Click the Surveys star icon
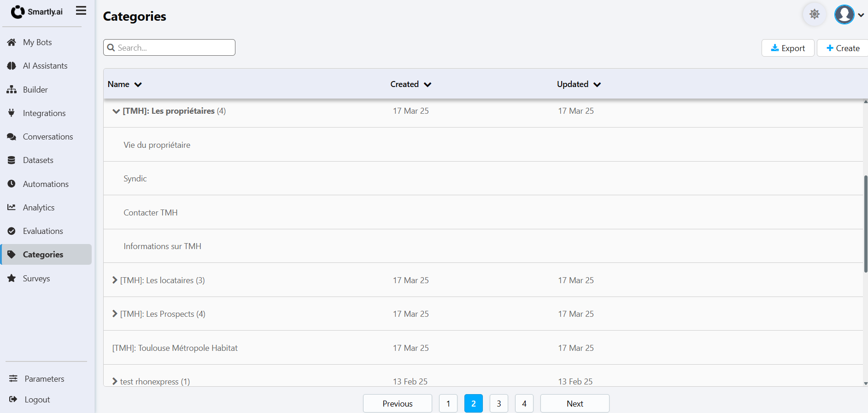Image resolution: width=868 pixels, height=413 pixels. (12, 278)
